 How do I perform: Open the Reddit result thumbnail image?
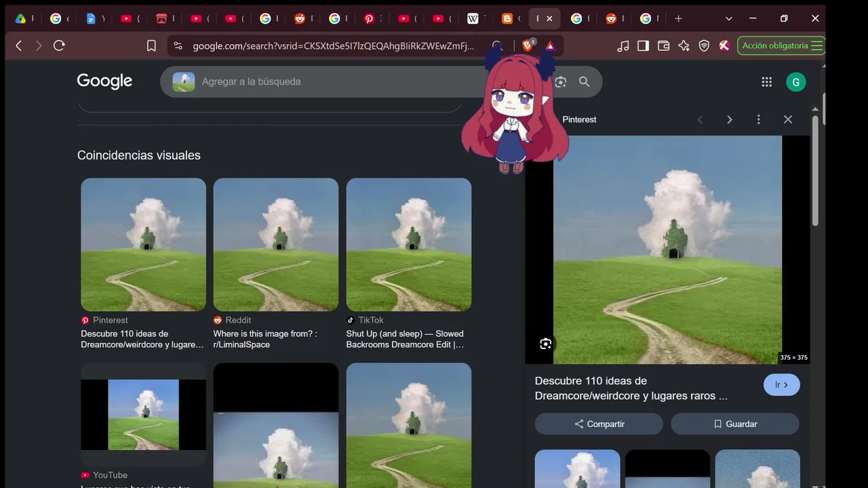(x=276, y=245)
